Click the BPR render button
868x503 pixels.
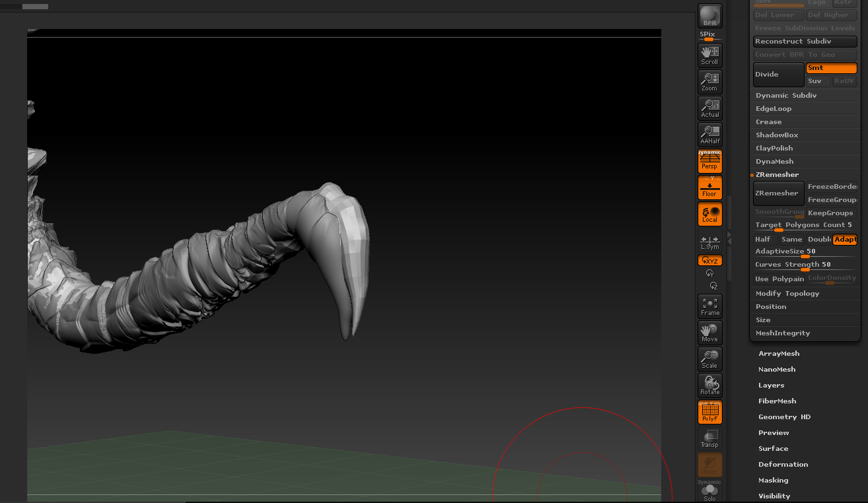(710, 16)
